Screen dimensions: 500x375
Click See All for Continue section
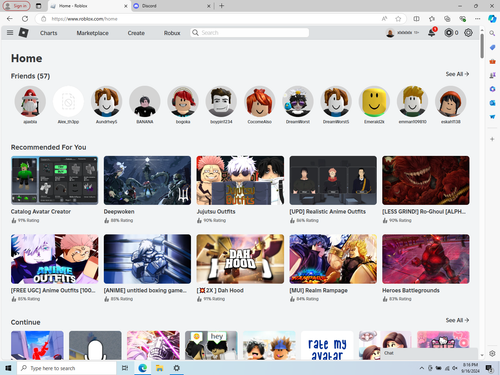click(457, 320)
